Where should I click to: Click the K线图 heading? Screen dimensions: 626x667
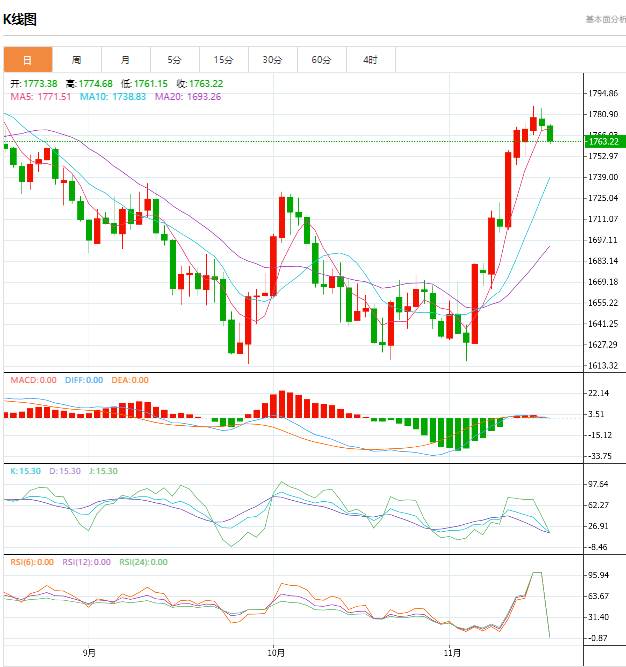click(20, 19)
